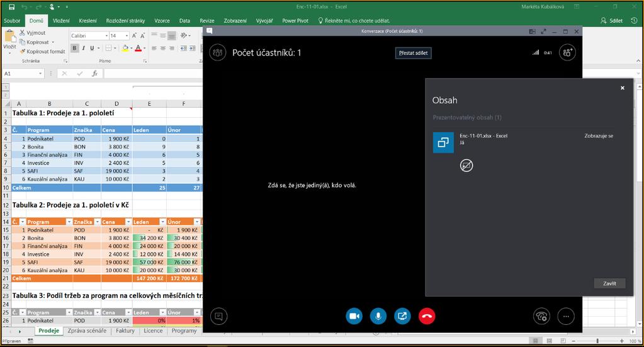Open the Faktury sheet tab

[x=125, y=331]
